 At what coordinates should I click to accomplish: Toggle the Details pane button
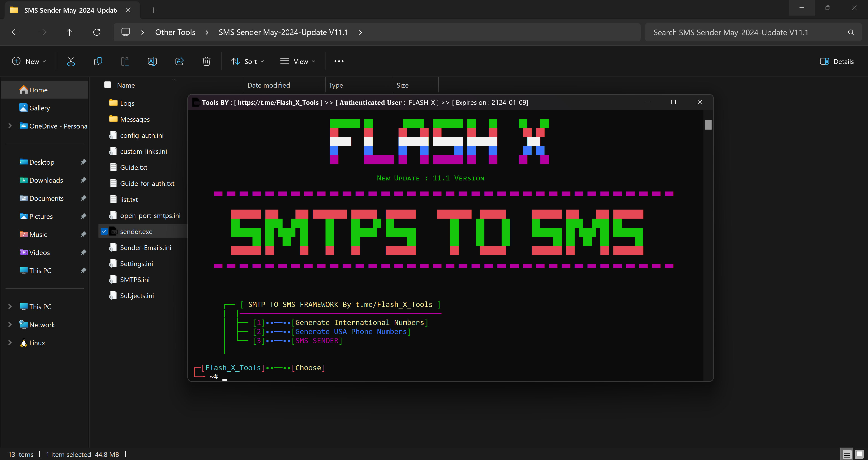(837, 61)
